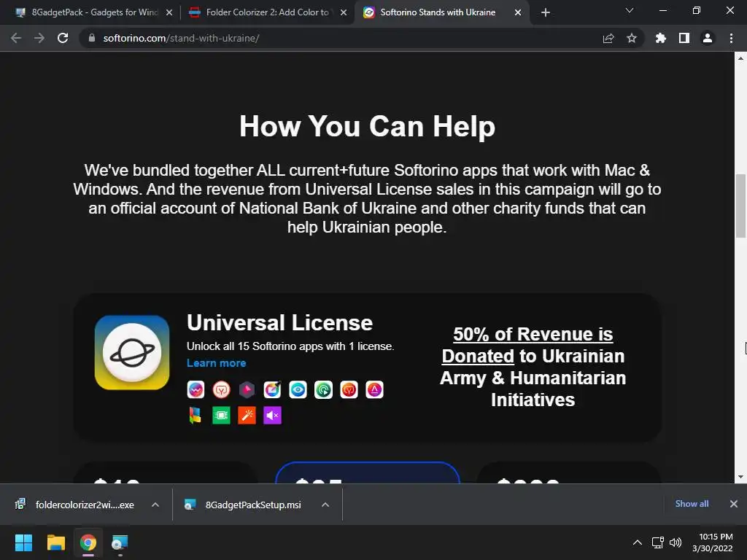
Task: Go back to the previous page
Action: point(16,38)
